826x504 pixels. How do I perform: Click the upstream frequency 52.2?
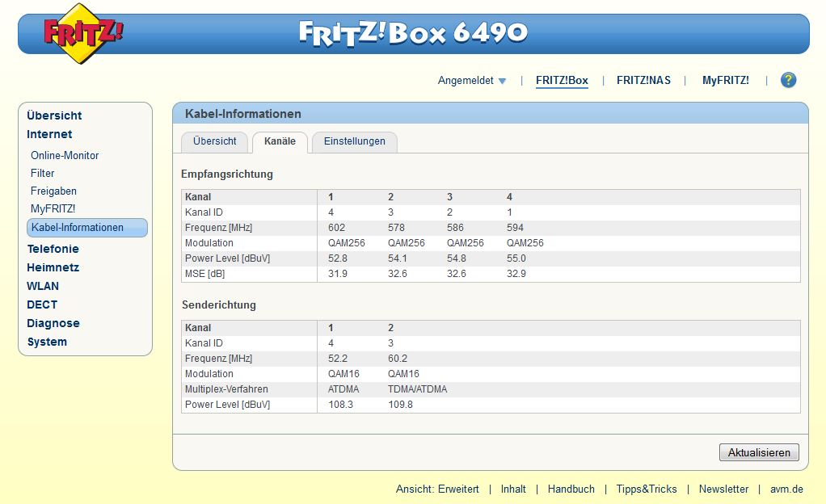pos(338,359)
